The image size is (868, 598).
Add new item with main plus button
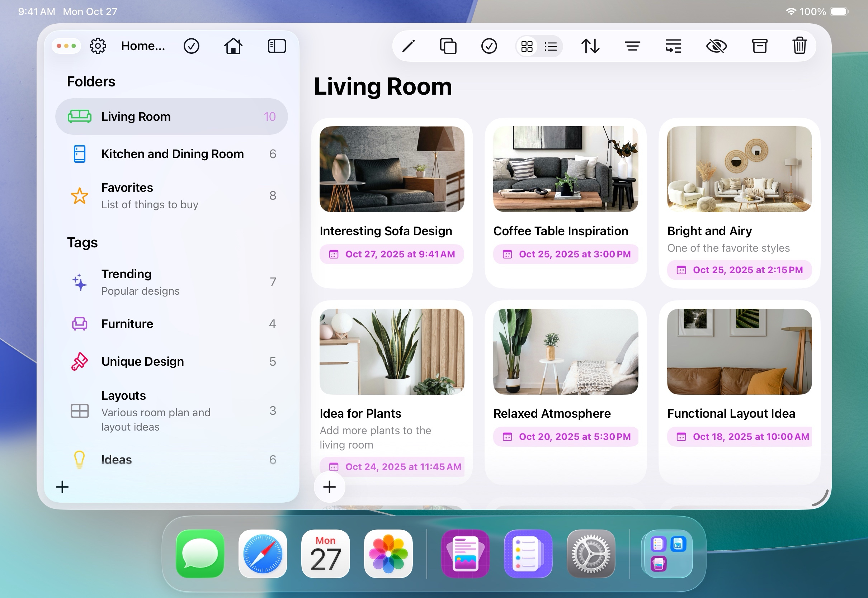pyautogui.click(x=329, y=487)
